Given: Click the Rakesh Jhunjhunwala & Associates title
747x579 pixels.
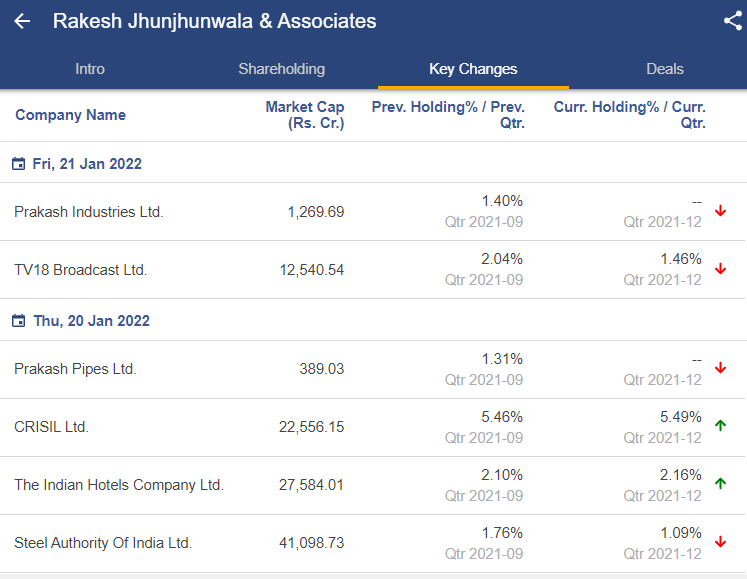Looking at the screenshot, I should (214, 21).
